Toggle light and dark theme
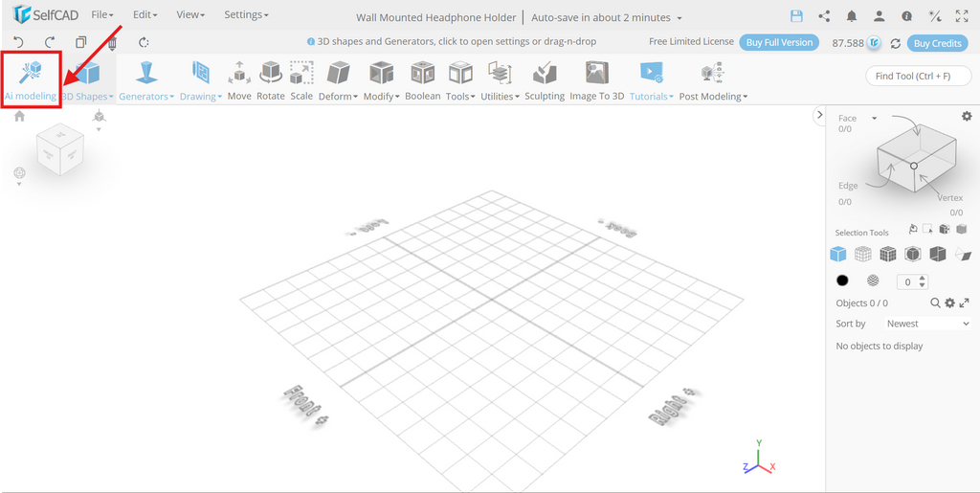 point(934,16)
